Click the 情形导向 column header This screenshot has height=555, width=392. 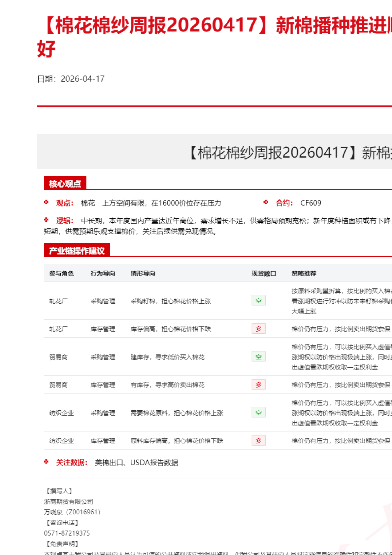point(143,273)
